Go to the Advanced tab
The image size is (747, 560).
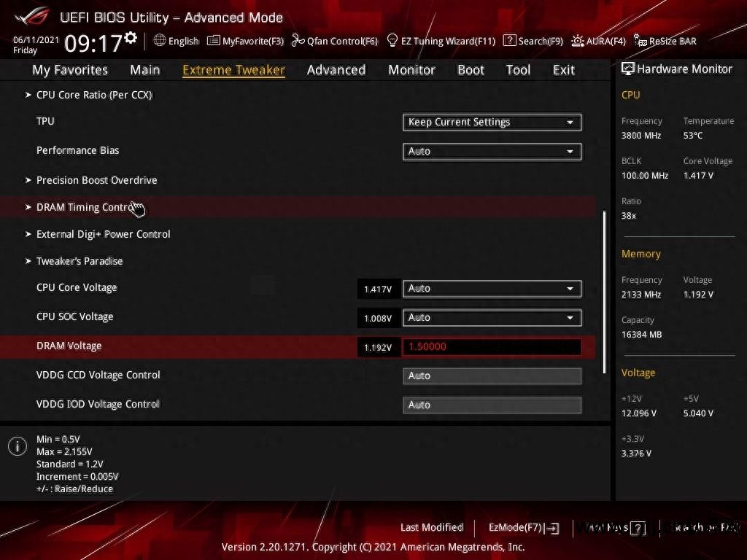(x=336, y=70)
